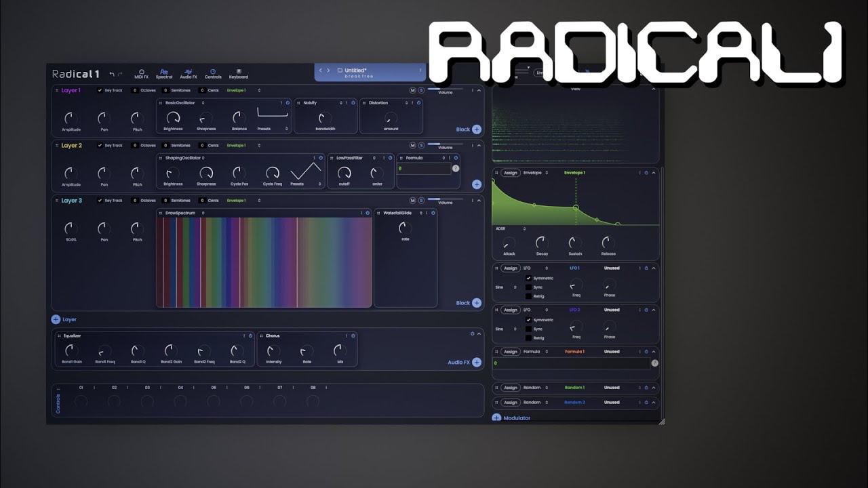Open the MIDI FX section icon

pyautogui.click(x=141, y=71)
